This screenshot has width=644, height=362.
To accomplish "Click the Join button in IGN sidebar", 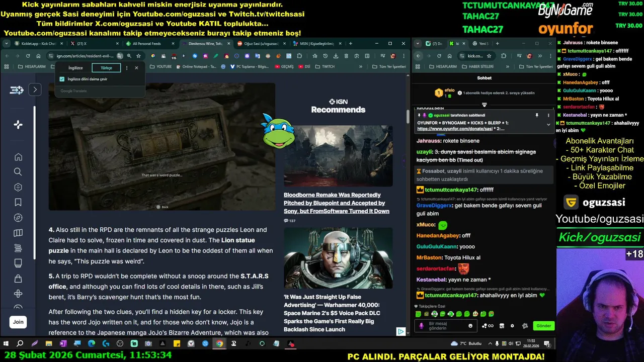I will pyautogui.click(x=18, y=322).
